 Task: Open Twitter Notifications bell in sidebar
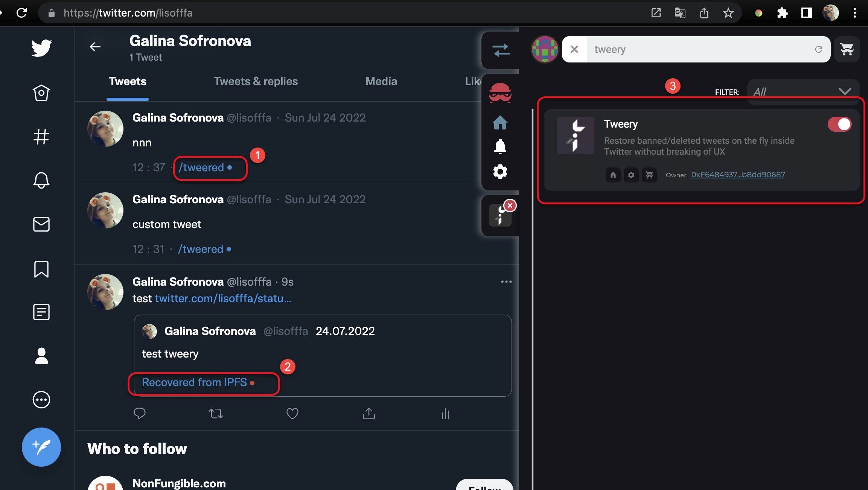pyautogui.click(x=41, y=180)
